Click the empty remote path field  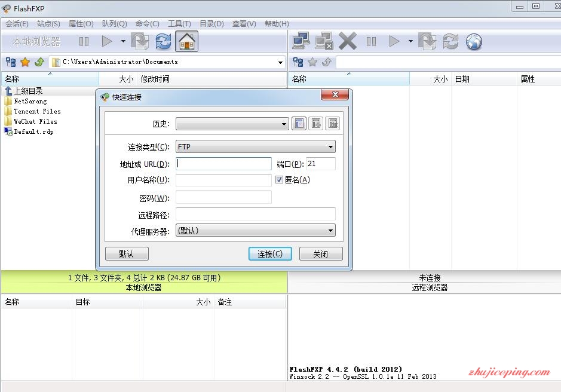click(449, 62)
